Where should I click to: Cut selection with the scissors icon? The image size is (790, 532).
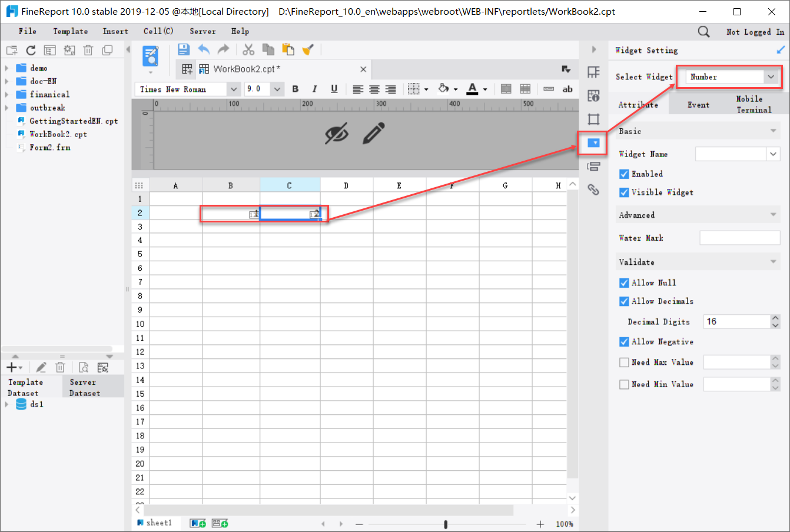[x=248, y=49]
